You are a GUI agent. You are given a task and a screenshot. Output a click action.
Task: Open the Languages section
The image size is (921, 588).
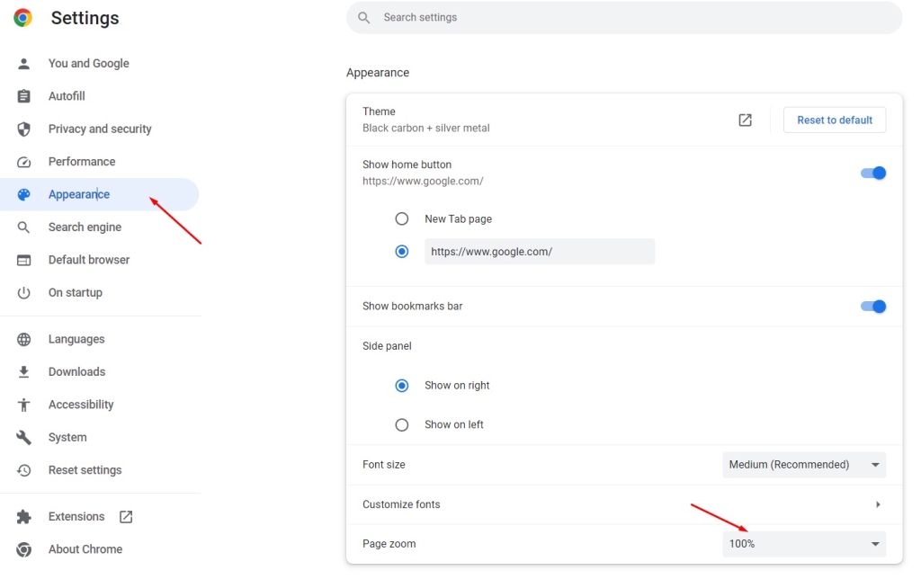[76, 339]
